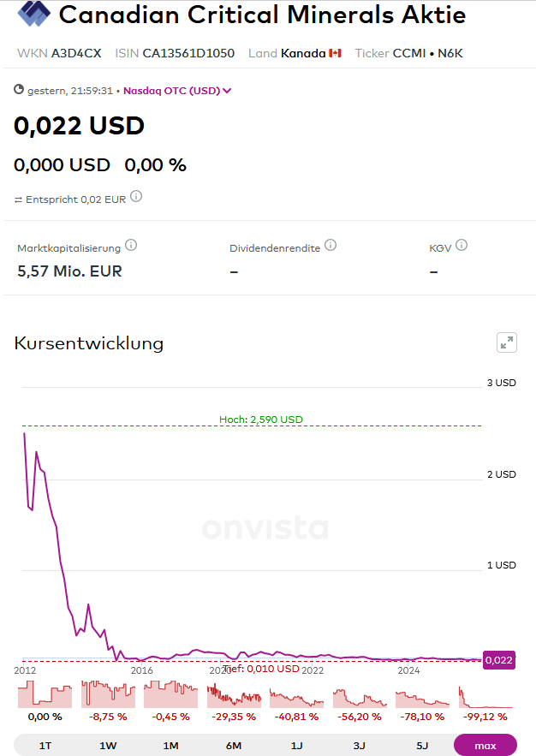
Task: Switch to the 1J time range
Action: click(x=296, y=745)
